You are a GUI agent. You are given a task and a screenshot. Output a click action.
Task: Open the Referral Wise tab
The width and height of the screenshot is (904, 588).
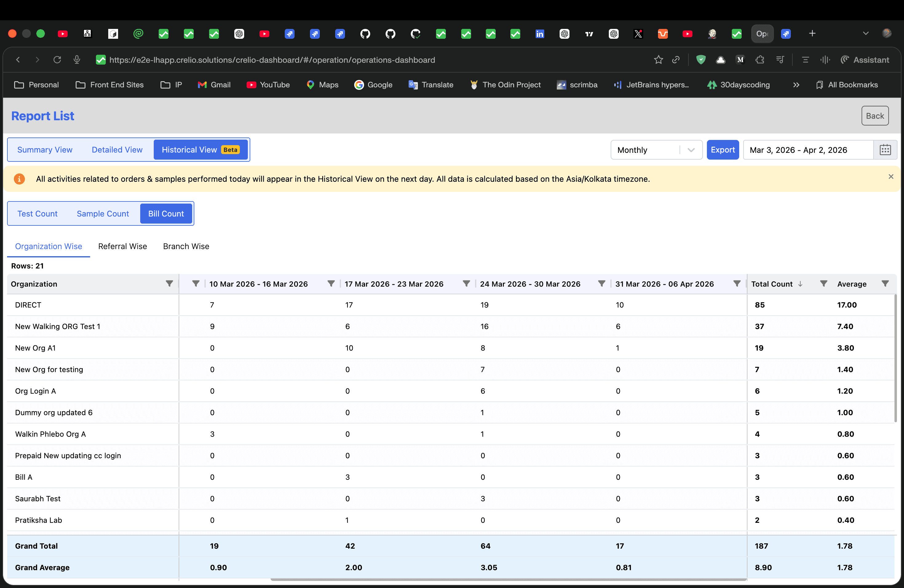(122, 246)
